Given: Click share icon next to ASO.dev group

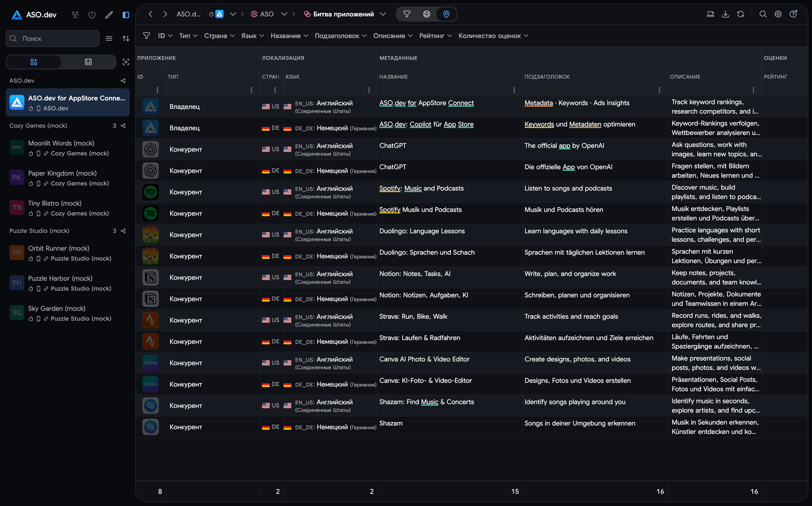Looking at the screenshot, I should tap(123, 81).
